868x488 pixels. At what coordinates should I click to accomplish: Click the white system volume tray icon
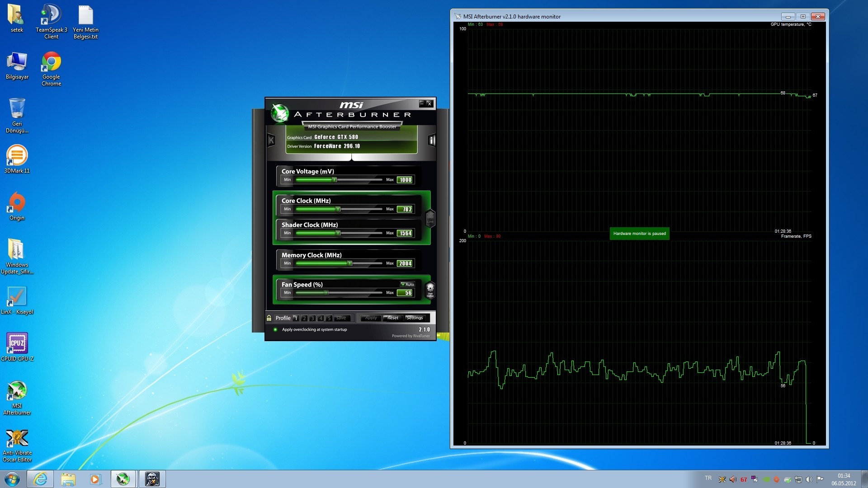(x=809, y=479)
